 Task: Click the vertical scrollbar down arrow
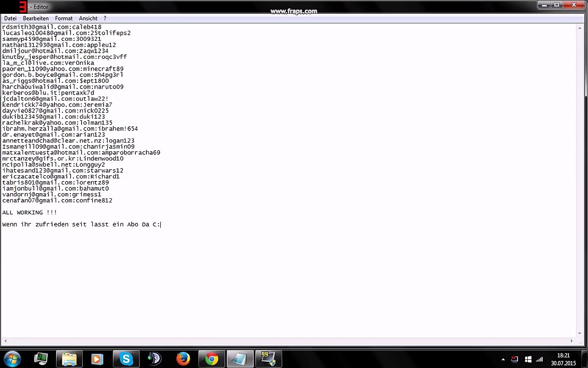(580, 333)
